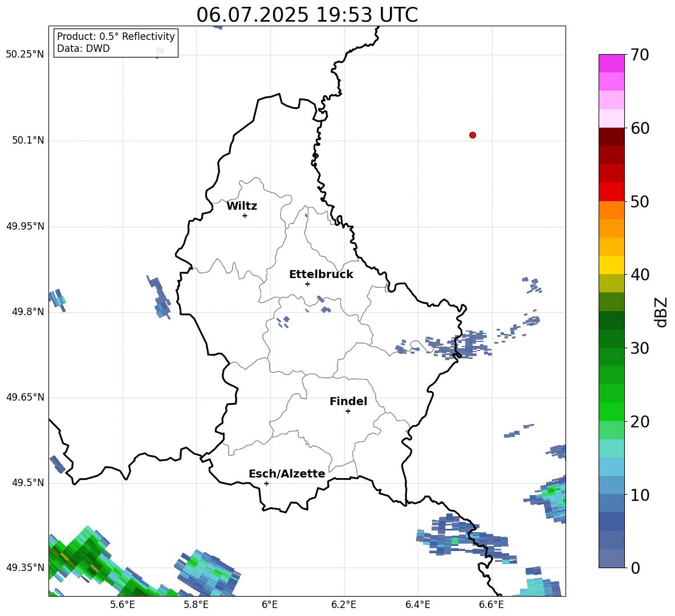Click the 6°E longitude label
This screenshot has width=675, height=616.
point(270,605)
